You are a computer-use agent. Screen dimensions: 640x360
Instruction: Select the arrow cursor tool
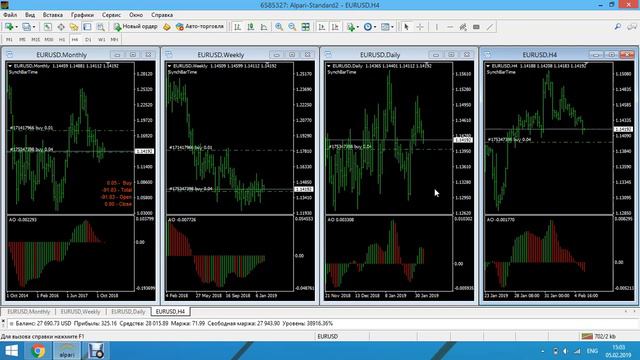point(406,27)
